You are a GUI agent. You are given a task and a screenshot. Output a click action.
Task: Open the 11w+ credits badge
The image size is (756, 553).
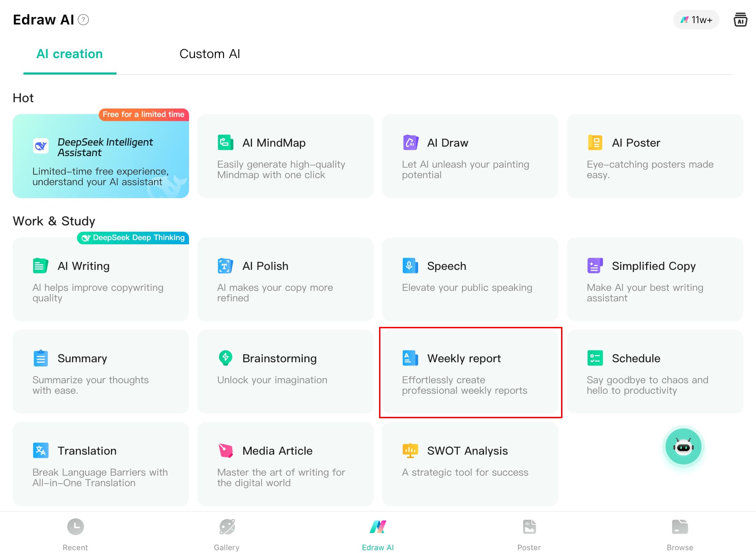[696, 20]
